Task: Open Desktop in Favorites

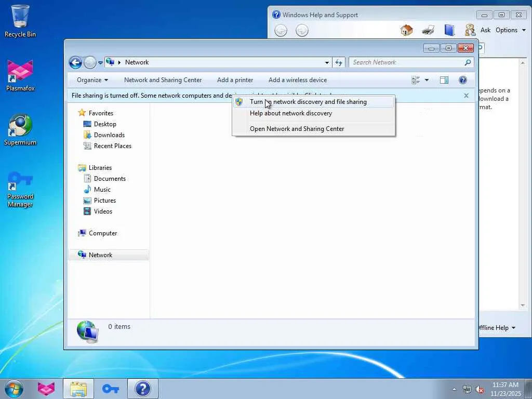Action: [x=105, y=124]
